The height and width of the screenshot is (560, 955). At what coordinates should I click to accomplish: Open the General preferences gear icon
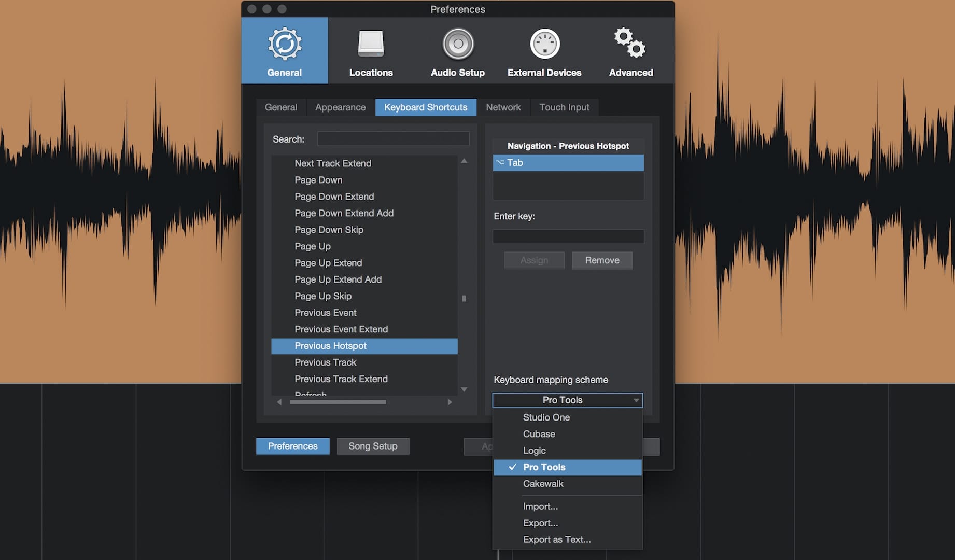tap(284, 45)
